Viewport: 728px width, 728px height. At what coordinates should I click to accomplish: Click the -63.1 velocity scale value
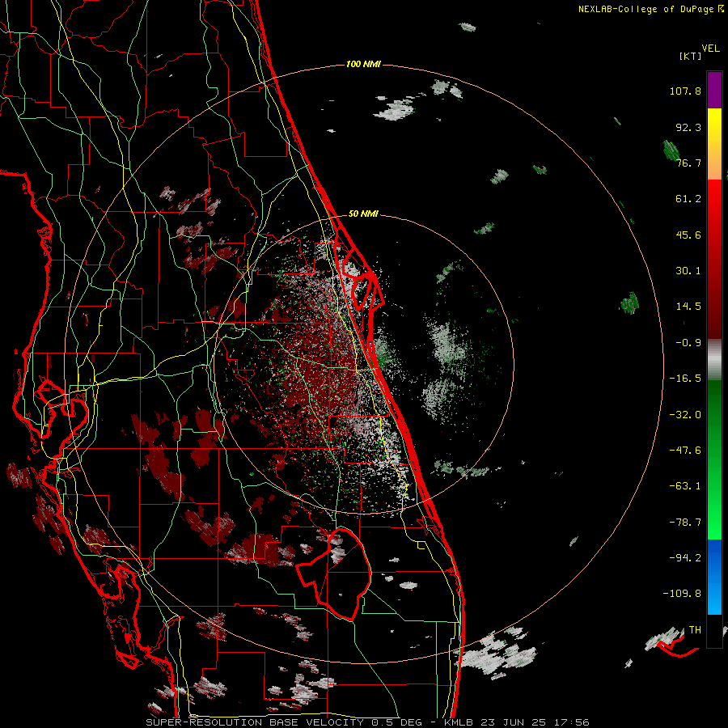tap(685, 486)
